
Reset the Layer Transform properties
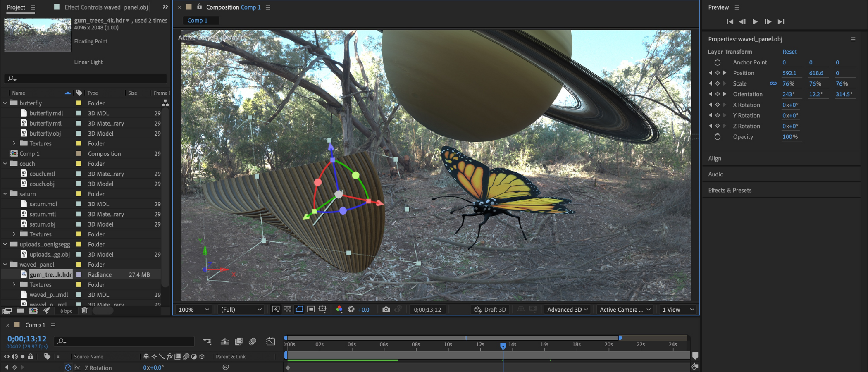pyautogui.click(x=789, y=52)
